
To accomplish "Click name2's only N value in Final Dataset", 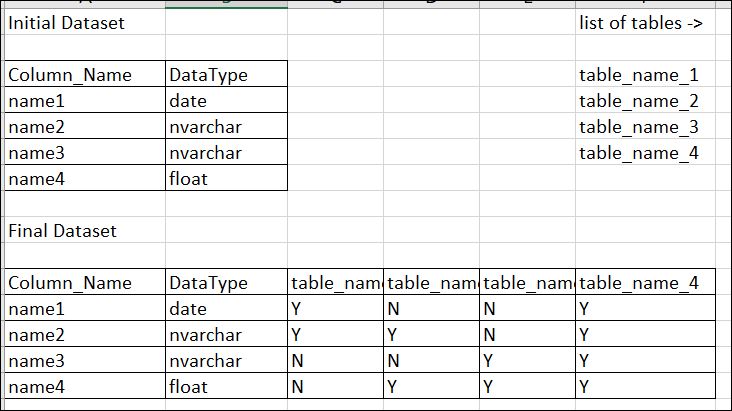I will pos(489,335).
